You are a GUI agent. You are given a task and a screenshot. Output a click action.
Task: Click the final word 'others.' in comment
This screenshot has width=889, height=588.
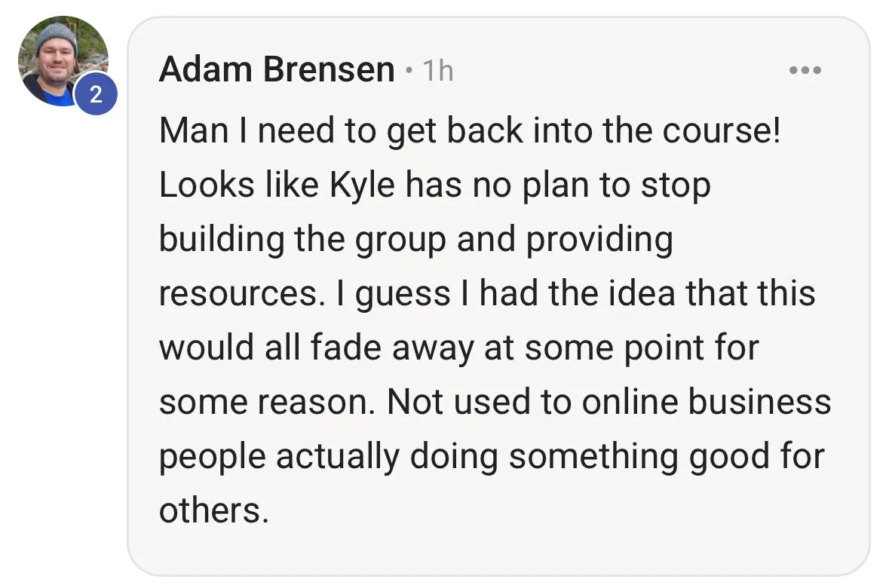[x=213, y=510]
